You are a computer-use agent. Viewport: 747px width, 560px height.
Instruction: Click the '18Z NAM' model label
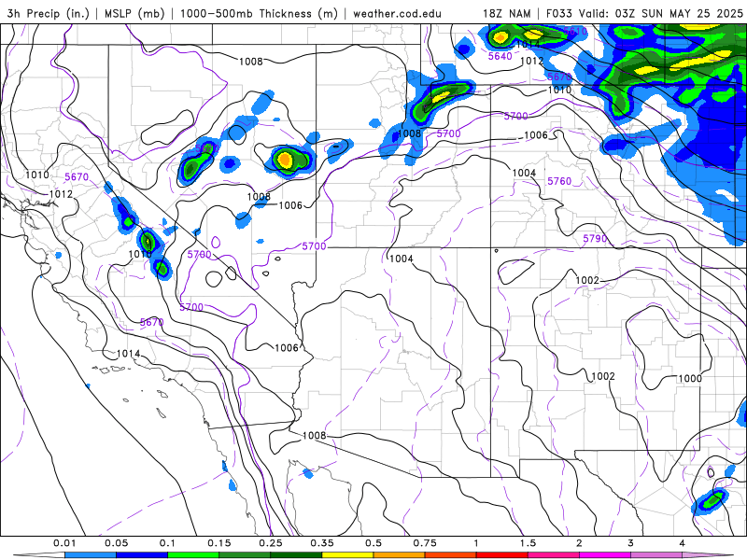506,13
